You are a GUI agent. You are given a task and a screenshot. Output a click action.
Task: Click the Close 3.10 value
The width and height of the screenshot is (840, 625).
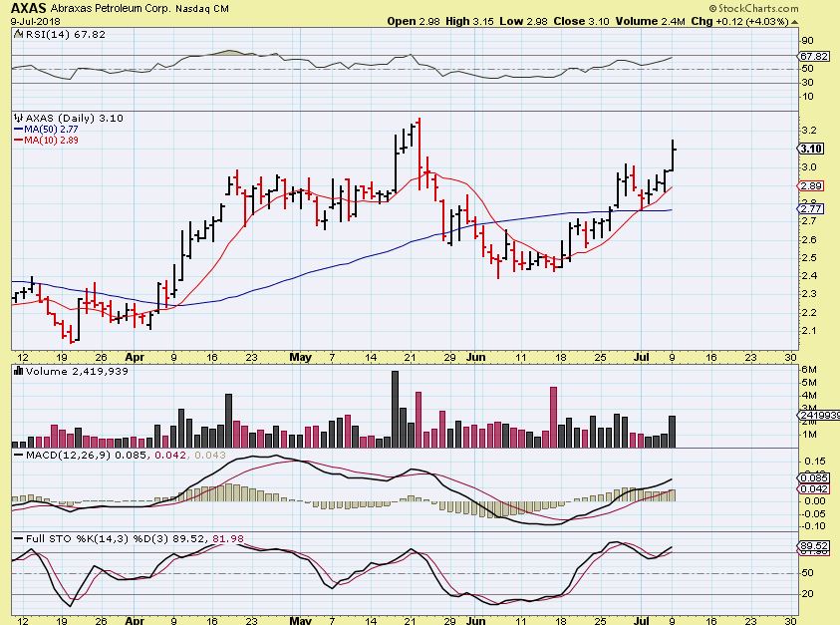click(581, 22)
